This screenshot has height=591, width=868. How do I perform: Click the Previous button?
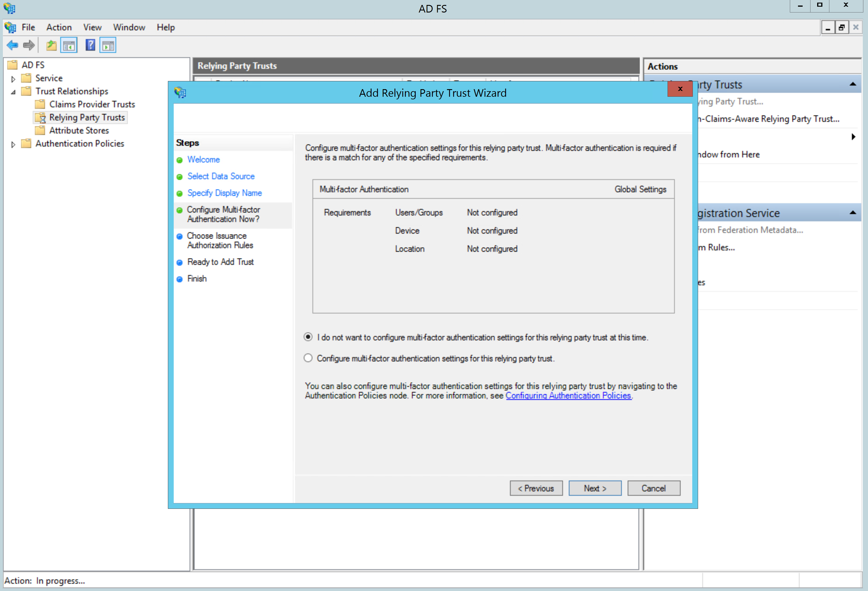coord(536,488)
